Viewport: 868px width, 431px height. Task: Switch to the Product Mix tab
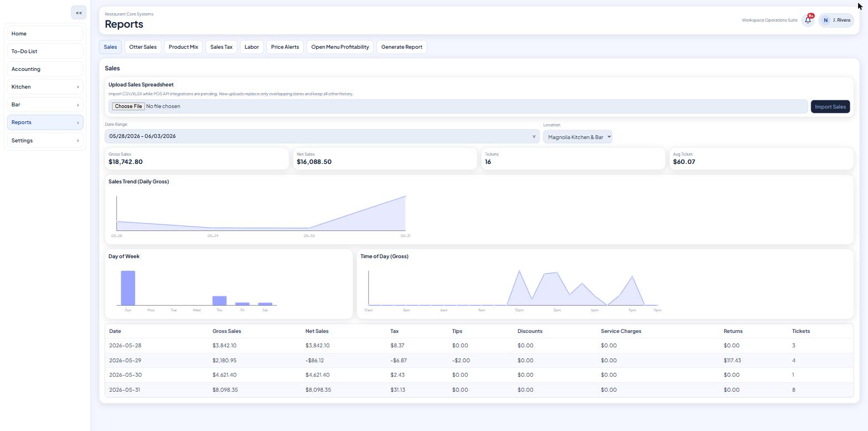pyautogui.click(x=183, y=47)
